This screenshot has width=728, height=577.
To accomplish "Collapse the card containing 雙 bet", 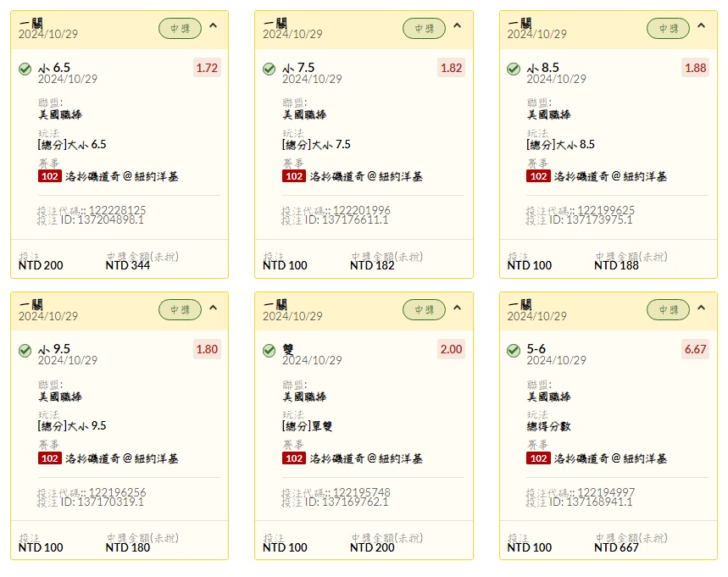I will (x=457, y=308).
